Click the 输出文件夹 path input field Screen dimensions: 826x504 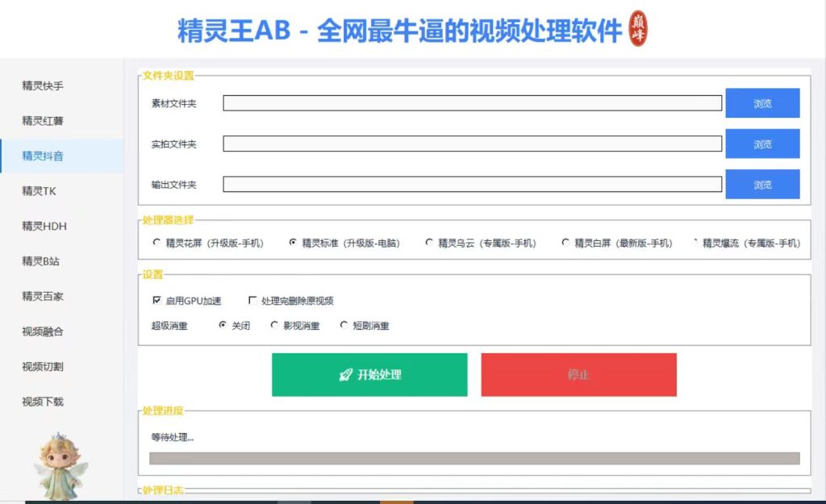[472, 185]
